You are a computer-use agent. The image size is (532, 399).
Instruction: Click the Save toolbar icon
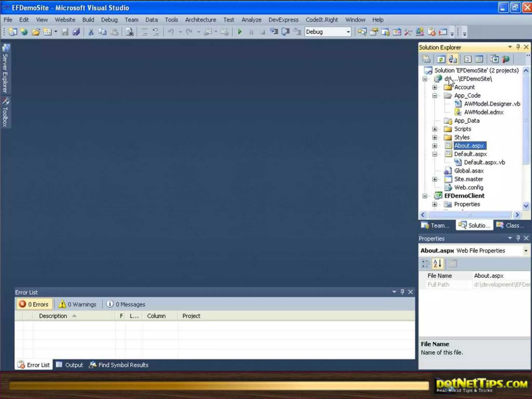click(x=65, y=32)
